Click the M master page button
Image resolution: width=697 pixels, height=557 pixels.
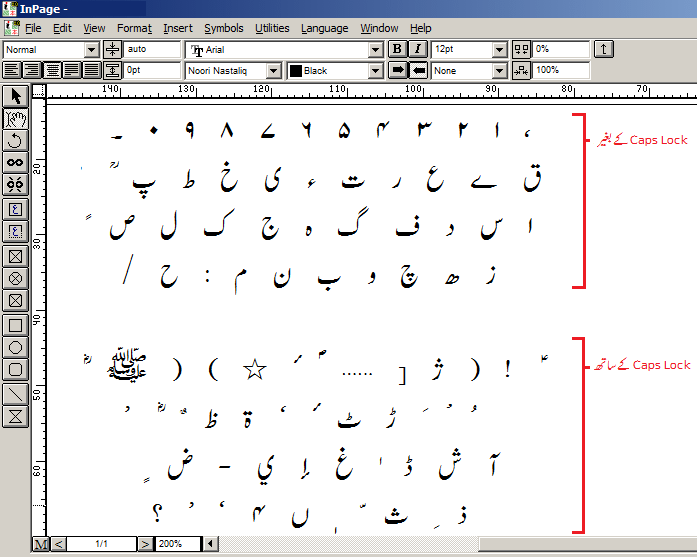[40, 543]
